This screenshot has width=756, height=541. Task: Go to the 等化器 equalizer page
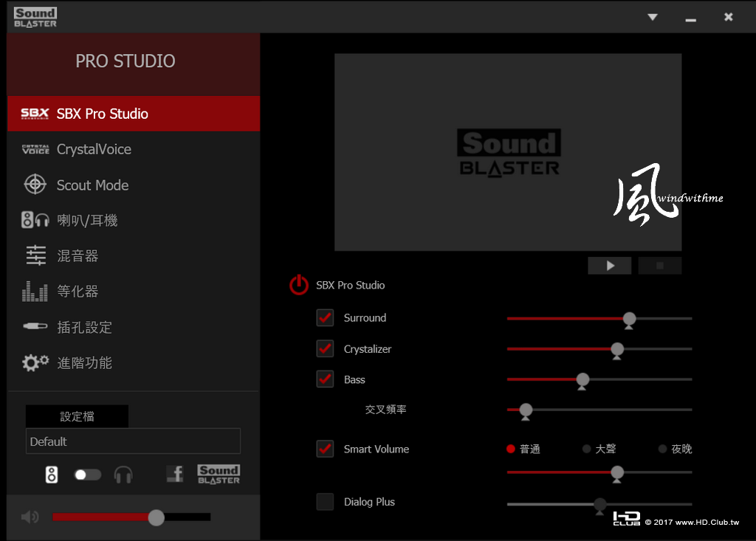tap(78, 292)
